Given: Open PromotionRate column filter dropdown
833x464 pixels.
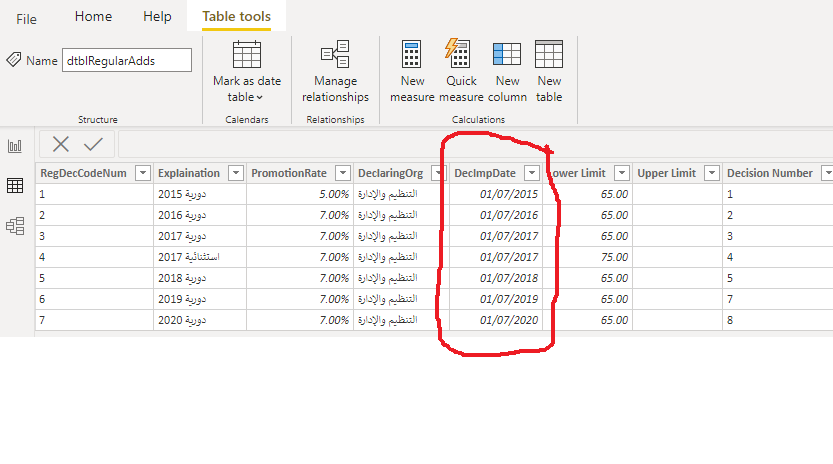Looking at the screenshot, I should 343,173.
